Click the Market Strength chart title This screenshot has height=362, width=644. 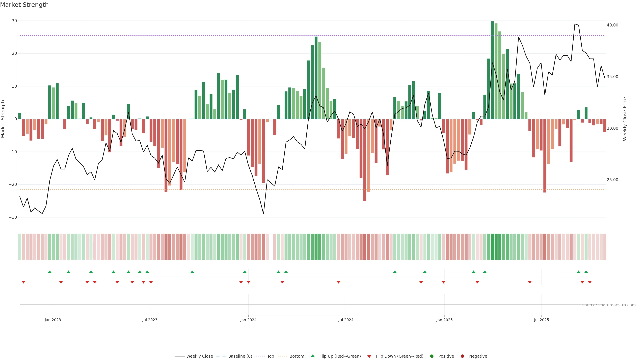tap(24, 5)
